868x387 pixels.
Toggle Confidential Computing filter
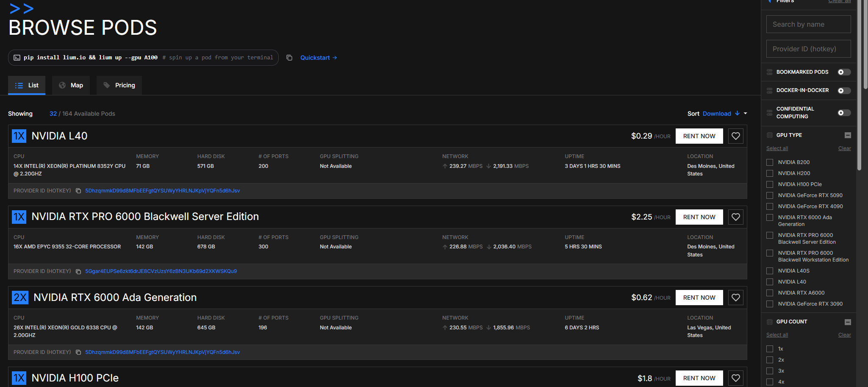pyautogui.click(x=844, y=113)
